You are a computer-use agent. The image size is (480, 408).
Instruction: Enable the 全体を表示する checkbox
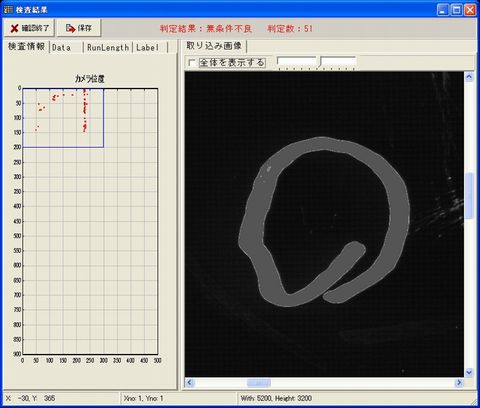point(192,63)
